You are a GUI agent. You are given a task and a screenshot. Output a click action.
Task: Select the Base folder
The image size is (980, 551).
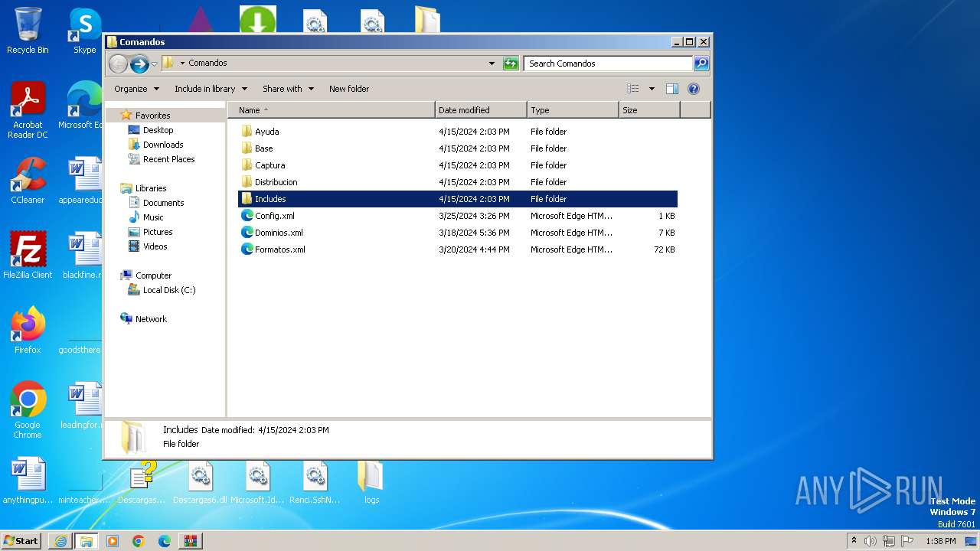[x=458, y=148]
